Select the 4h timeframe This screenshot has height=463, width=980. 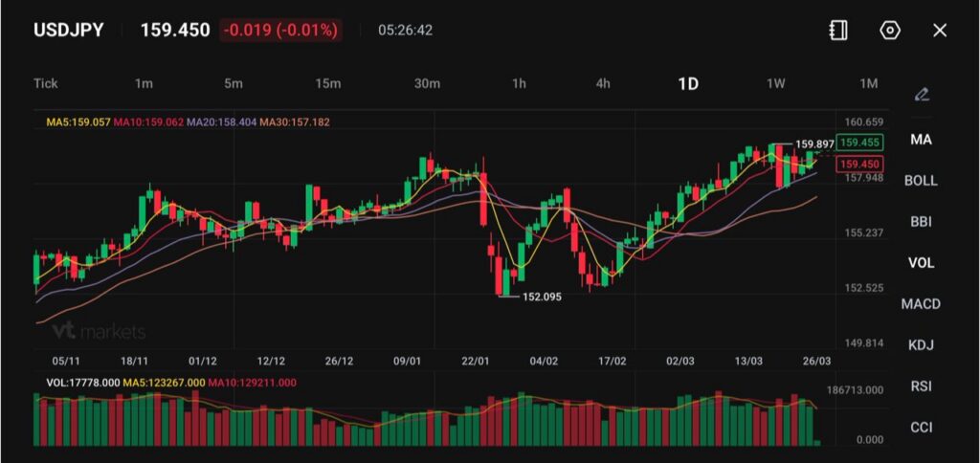[603, 83]
